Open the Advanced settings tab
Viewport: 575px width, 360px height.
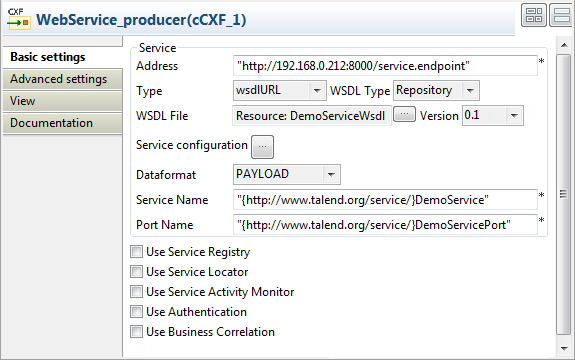[x=63, y=79]
